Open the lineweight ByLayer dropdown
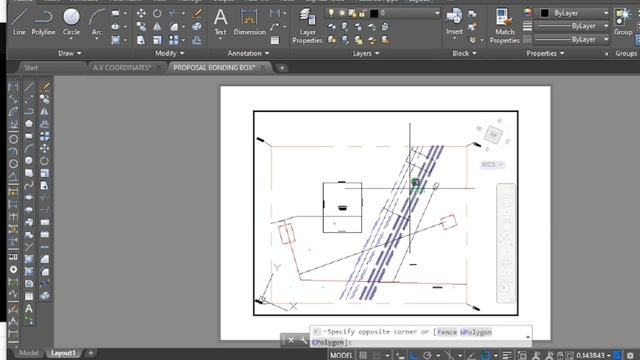 571,26
